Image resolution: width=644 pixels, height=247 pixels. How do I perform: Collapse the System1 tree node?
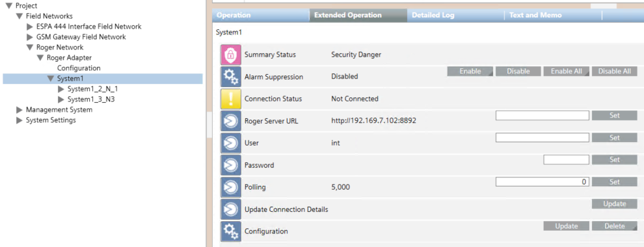(51, 79)
